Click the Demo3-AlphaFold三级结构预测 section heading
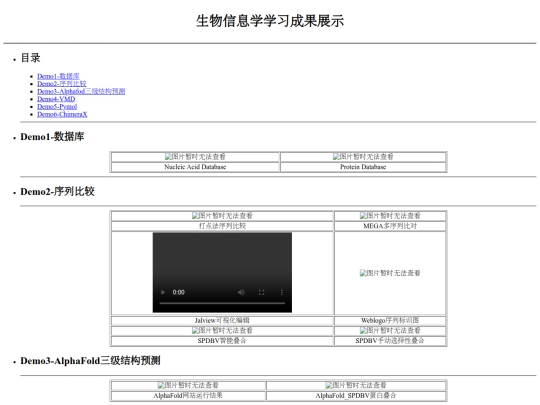 (x=90, y=361)
